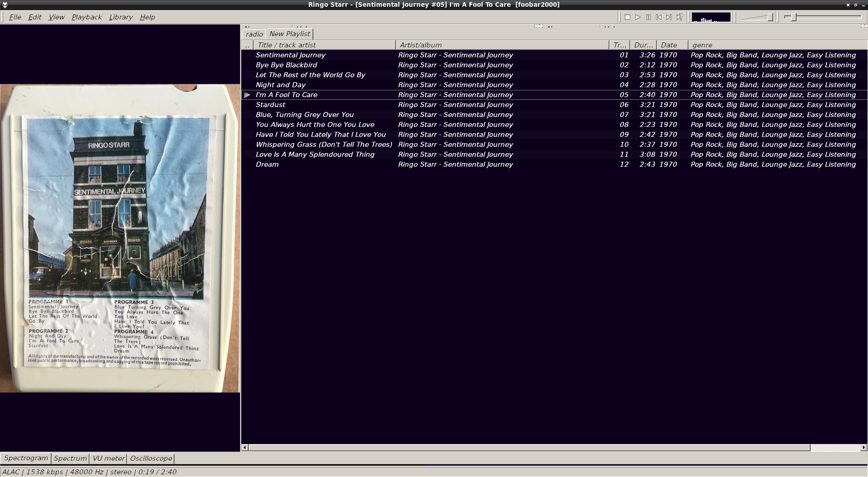The height and width of the screenshot is (477, 868).
Task: Click the playlist horizontal scrollbar thumb
Action: point(529,448)
